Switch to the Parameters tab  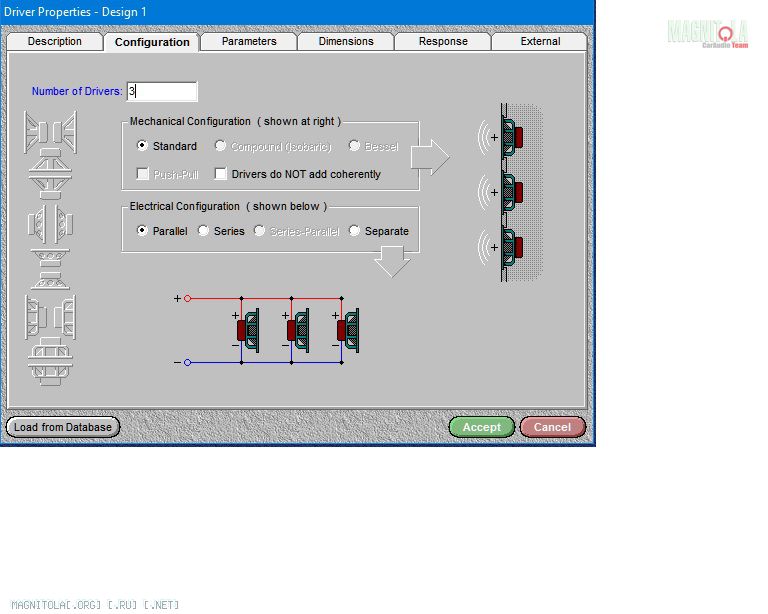pos(249,42)
